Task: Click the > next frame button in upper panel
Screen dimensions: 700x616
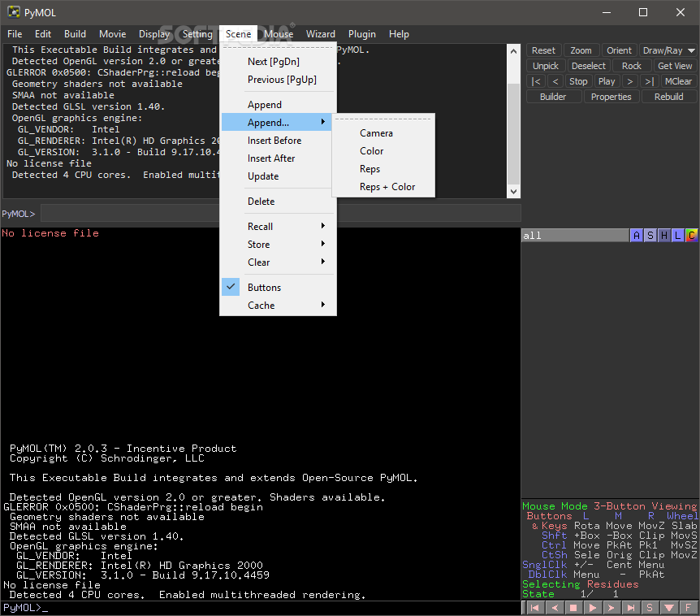Action: click(x=630, y=81)
